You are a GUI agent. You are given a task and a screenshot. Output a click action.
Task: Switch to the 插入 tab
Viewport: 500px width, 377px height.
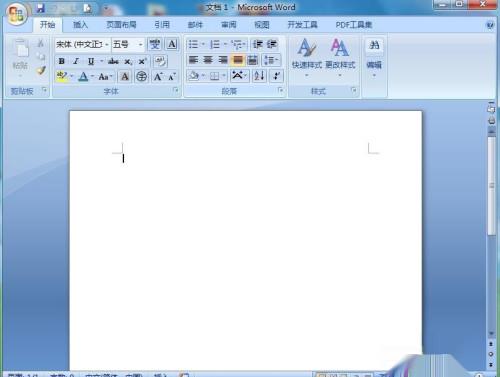coord(80,25)
